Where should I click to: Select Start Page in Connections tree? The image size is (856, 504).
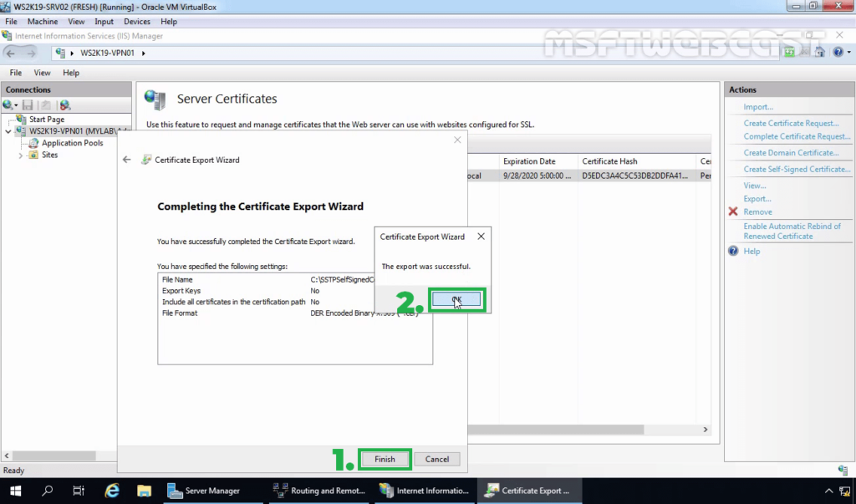pyautogui.click(x=47, y=119)
